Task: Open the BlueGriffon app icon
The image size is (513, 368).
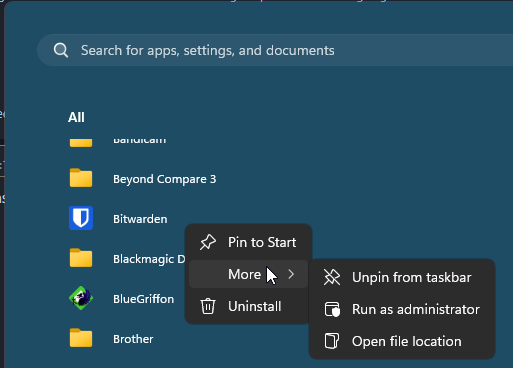Action: click(x=81, y=298)
